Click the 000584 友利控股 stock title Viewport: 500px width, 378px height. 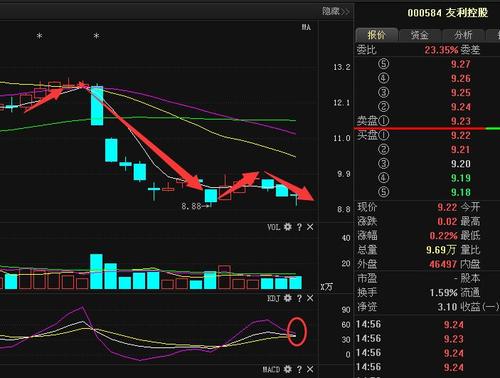tap(448, 13)
